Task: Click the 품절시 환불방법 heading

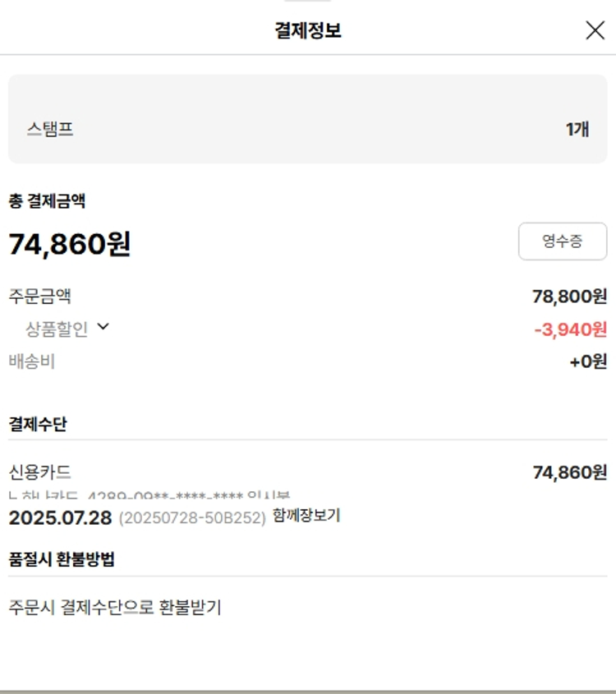Action: point(62,559)
